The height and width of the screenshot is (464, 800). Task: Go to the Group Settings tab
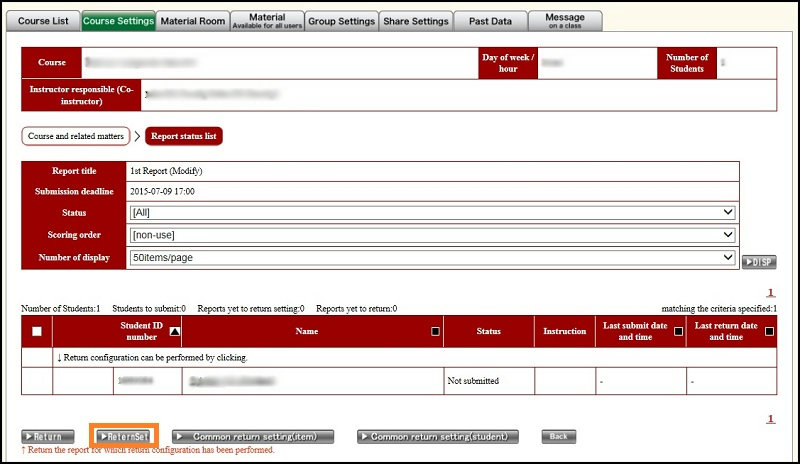tap(342, 21)
